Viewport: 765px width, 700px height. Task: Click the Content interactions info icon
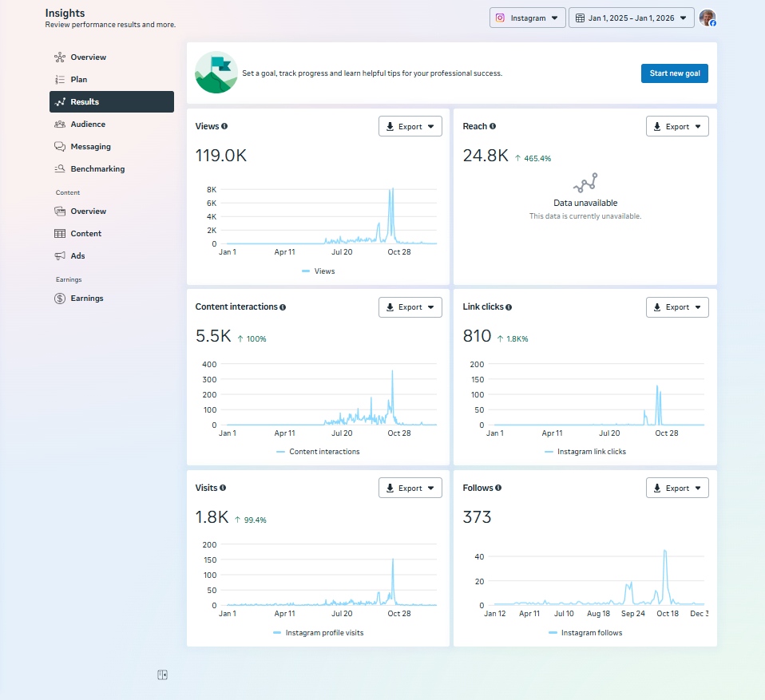tap(283, 307)
